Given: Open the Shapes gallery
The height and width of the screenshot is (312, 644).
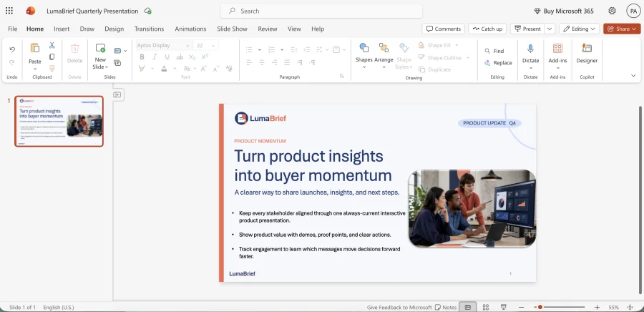Looking at the screenshot, I should [x=364, y=54].
